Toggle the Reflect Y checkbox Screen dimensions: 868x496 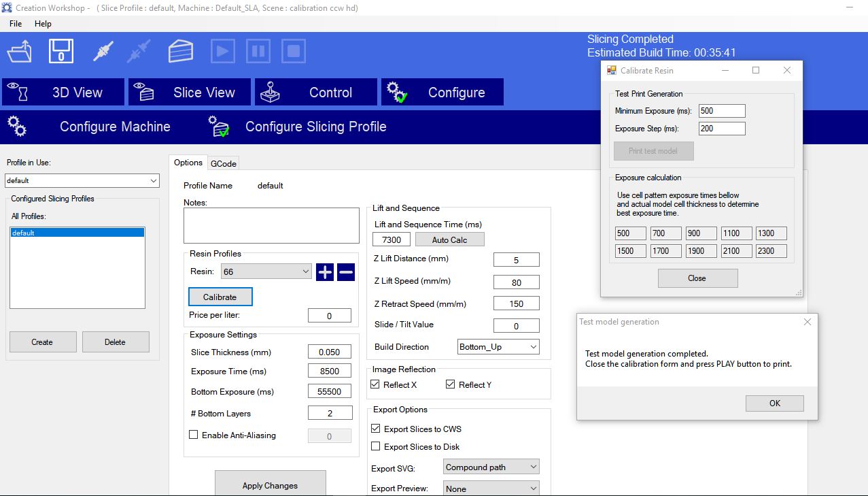[451, 385]
